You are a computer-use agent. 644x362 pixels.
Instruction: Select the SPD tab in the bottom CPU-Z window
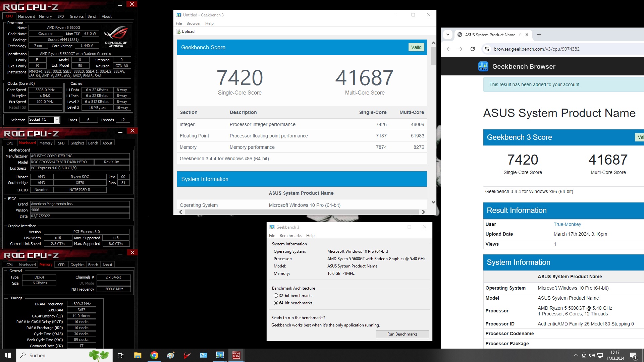(61, 265)
